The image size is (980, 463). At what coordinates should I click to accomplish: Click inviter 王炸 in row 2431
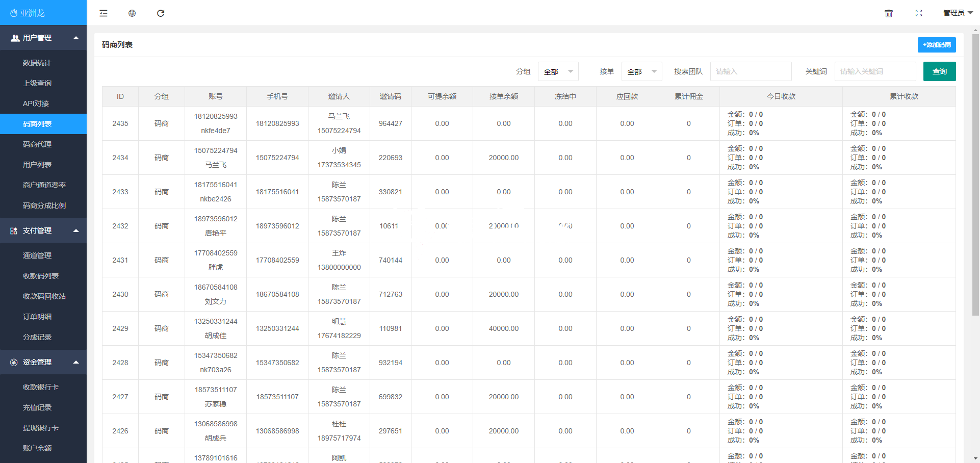tap(339, 253)
